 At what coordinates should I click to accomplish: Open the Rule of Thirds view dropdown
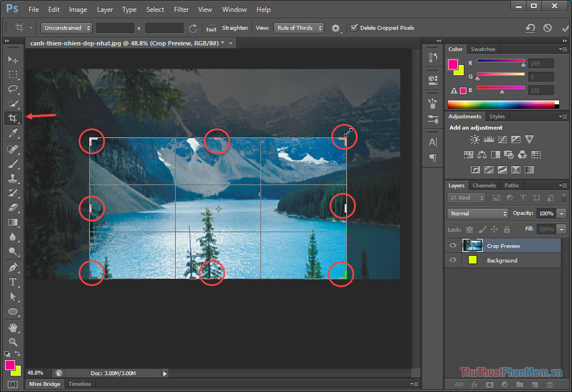[x=299, y=27]
